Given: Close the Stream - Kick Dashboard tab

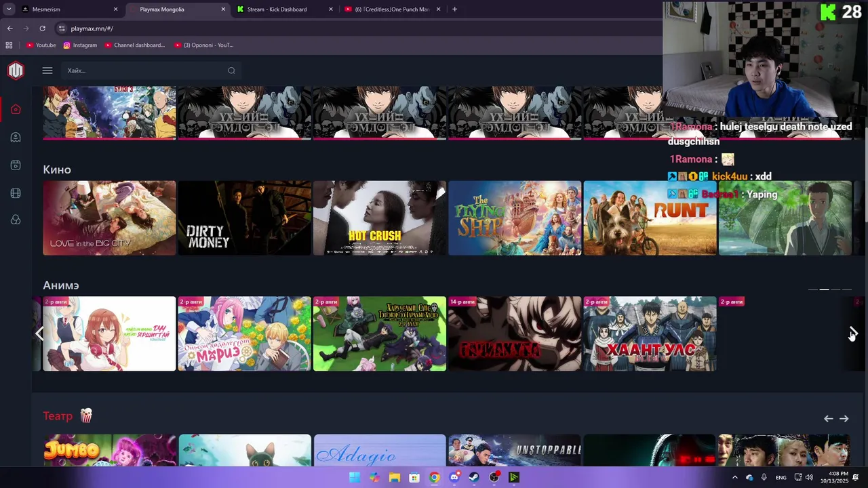Looking at the screenshot, I should point(331,9).
